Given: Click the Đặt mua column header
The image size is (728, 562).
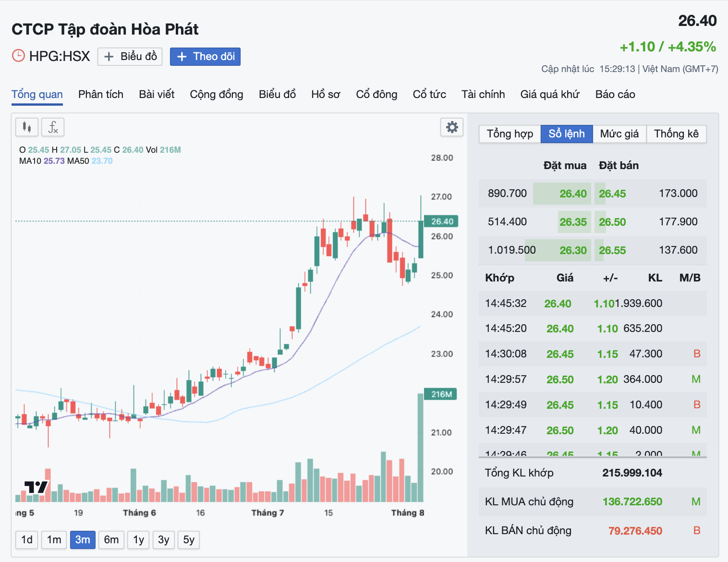Looking at the screenshot, I should pyautogui.click(x=565, y=166).
